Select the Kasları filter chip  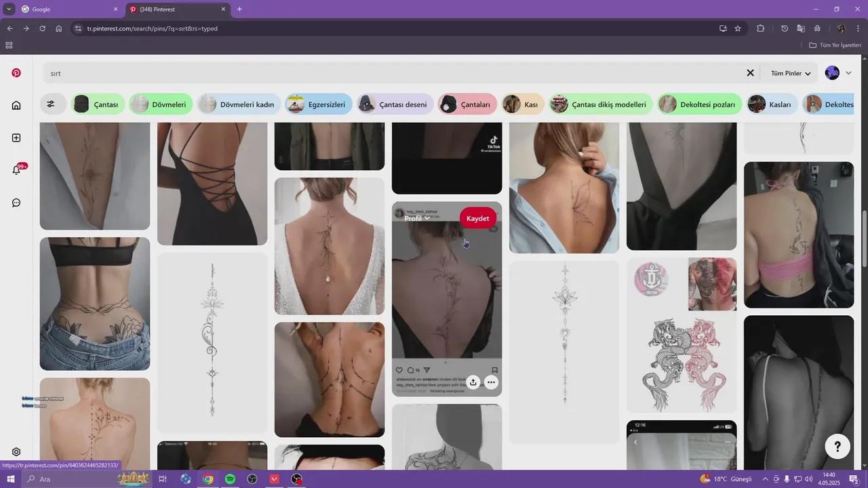772,104
